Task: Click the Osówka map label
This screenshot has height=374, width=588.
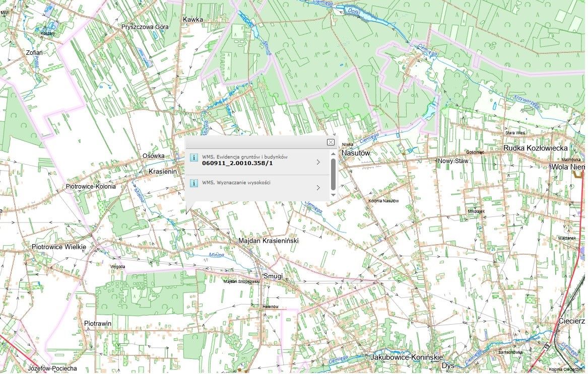Action: click(153, 156)
